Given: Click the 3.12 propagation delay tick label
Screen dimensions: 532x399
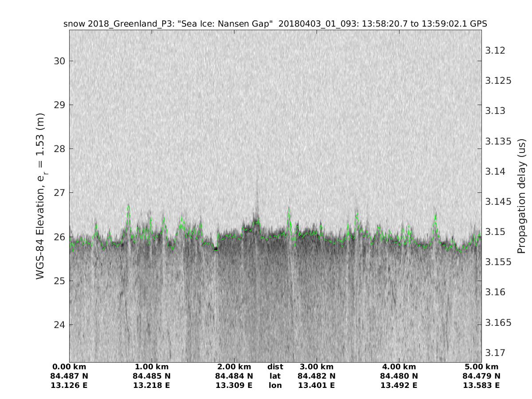Looking at the screenshot, I should coord(495,51).
